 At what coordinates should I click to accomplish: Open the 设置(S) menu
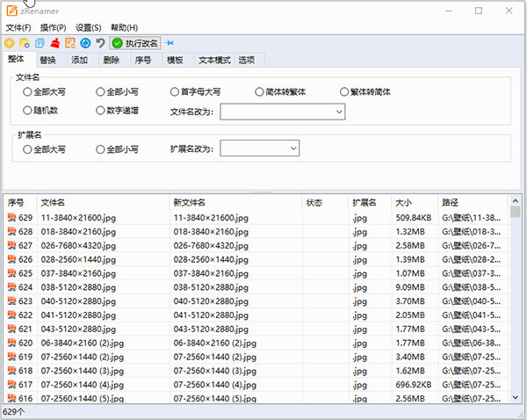click(88, 27)
